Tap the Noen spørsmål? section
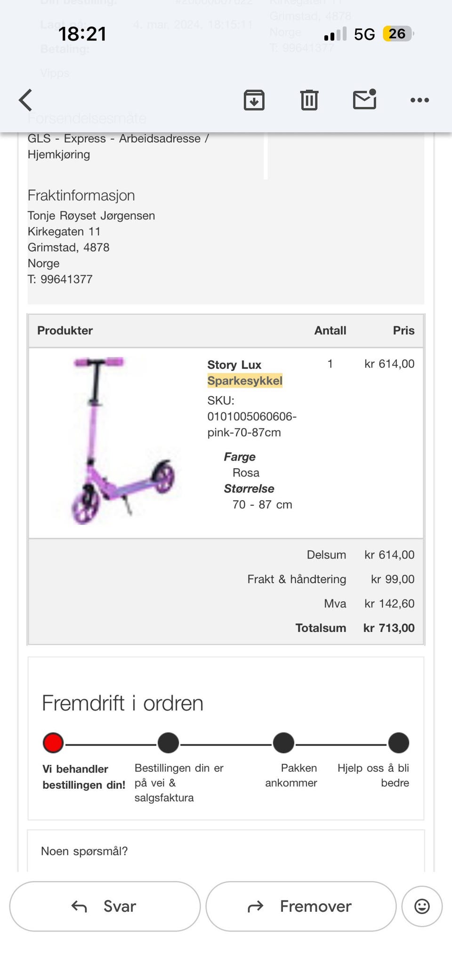The image size is (452, 980). tap(84, 851)
